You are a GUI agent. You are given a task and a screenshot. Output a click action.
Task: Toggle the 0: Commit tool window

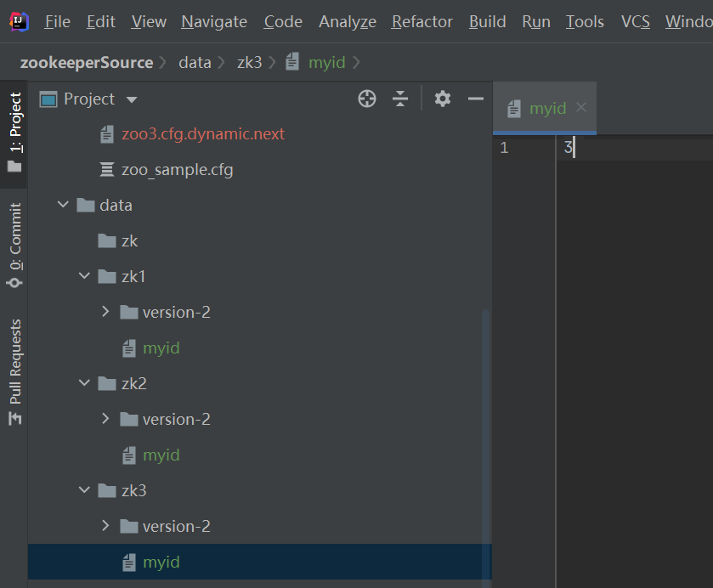[x=14, y=245]
